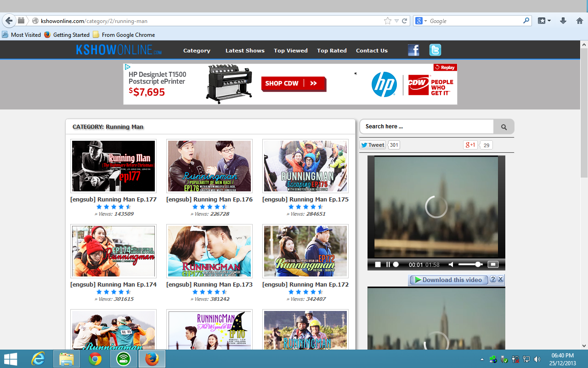588x368 pixels.
Task: Open the URL history dropdown arrow
Action: pyautogui.click(x=396, y=21)
